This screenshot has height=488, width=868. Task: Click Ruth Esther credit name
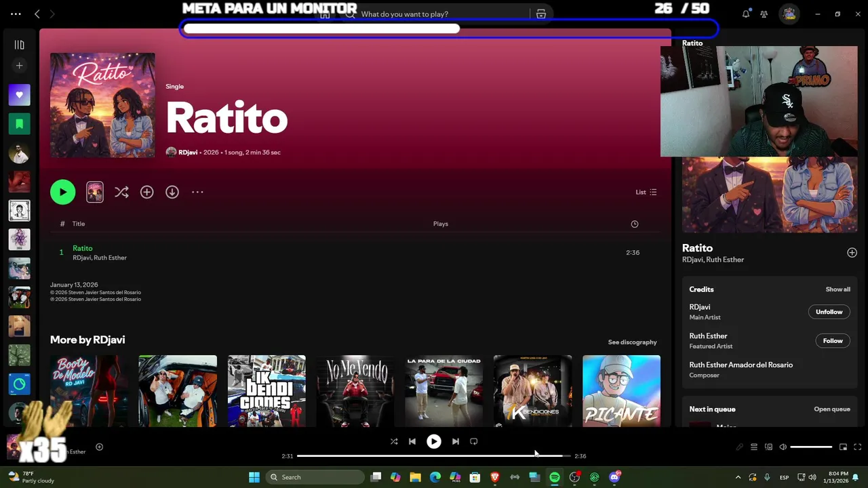[708, 336]
